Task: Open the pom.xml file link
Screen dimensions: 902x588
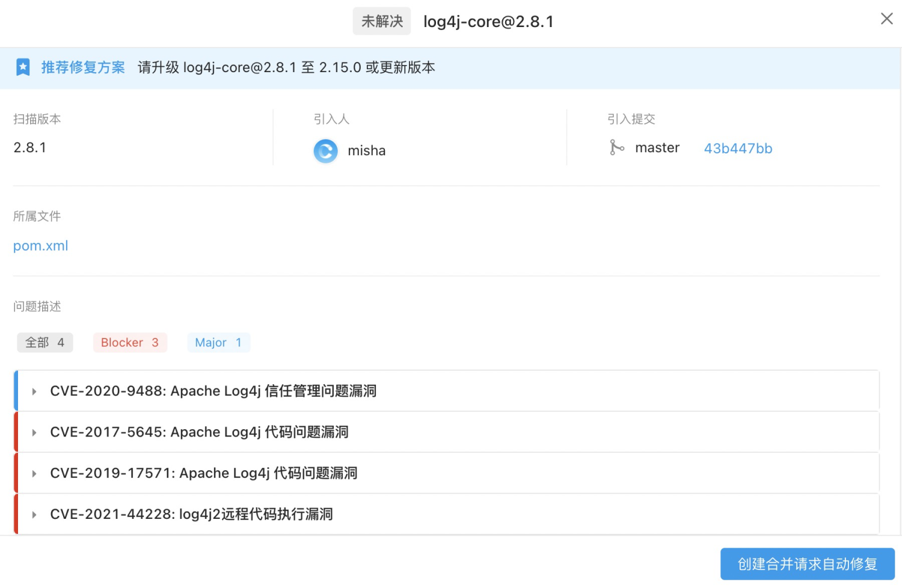Action: click(x=40, y=245)
